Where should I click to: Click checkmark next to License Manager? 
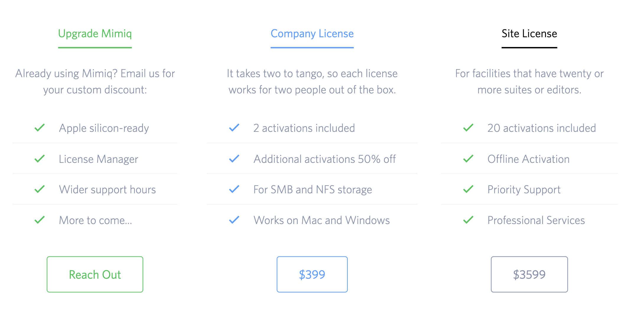(40, 159)
